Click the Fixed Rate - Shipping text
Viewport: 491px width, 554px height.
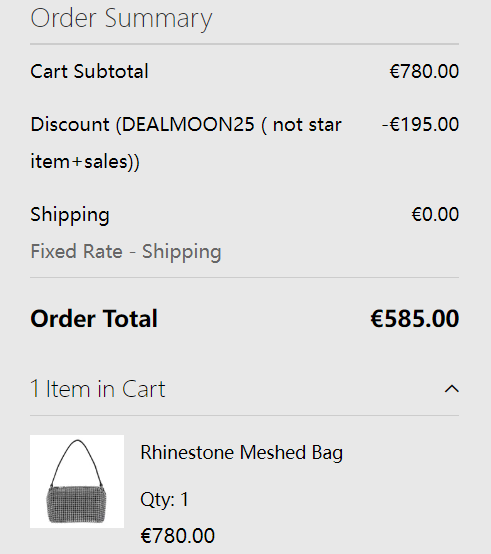coord(126,252)
